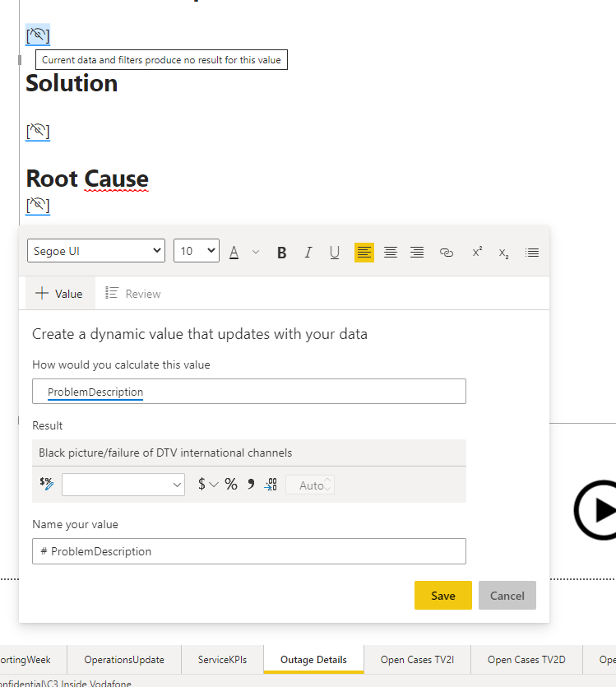The height and width of the screenshot is (687, 616).
Task: Select the hidden value under Root Cause
Action: [x=38, y=205]
